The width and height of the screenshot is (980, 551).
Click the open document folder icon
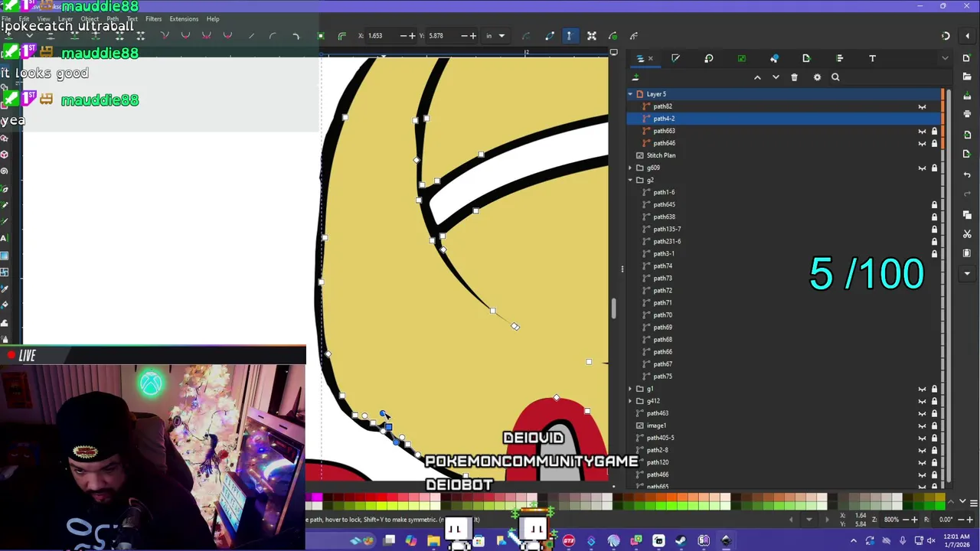click(x=967, y=75)
